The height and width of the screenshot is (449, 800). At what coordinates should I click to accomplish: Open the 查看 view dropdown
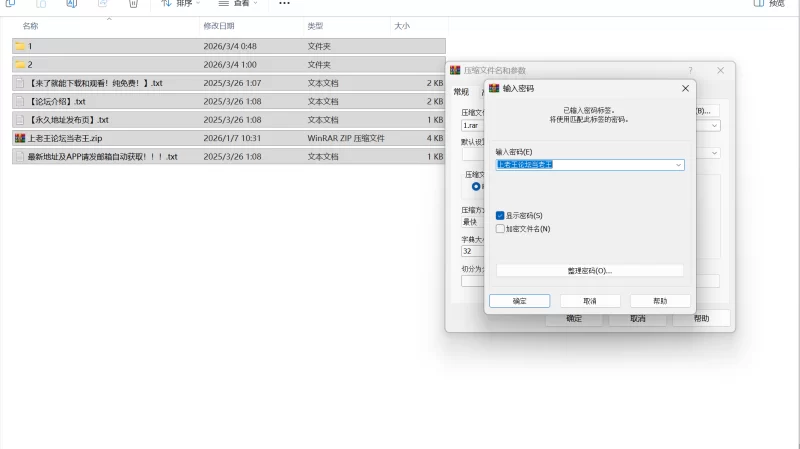point(240,3)
